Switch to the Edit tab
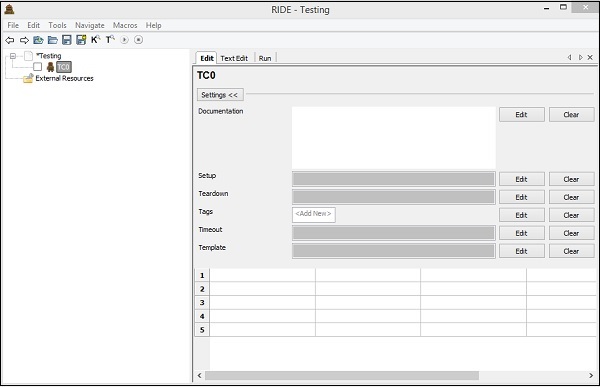The width and height of the screenshot is (600, 387). [207, 58]
